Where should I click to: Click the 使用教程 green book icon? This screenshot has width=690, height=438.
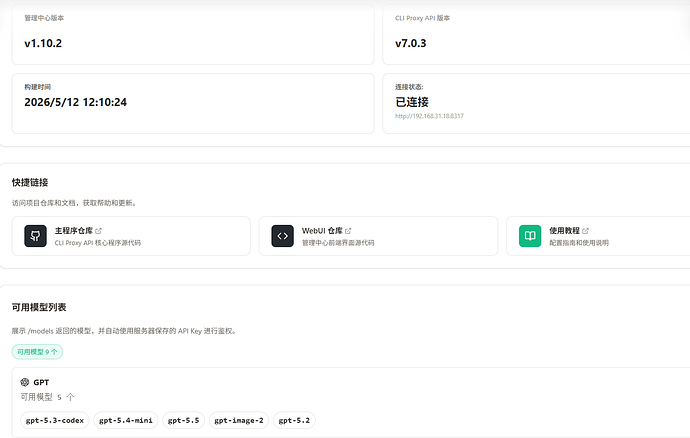pos(530,236)
